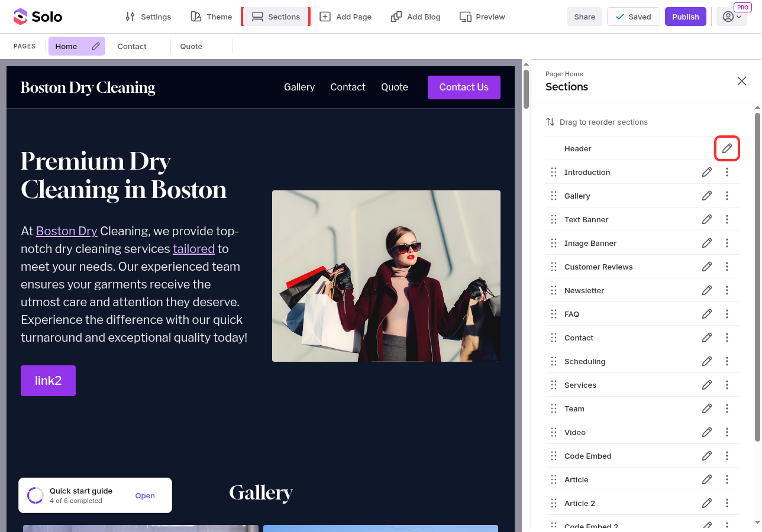Image resolution: width=762 pixels, height=532 pixels.
Task: Click the Boston Dry text link
Action: [67, 231]
